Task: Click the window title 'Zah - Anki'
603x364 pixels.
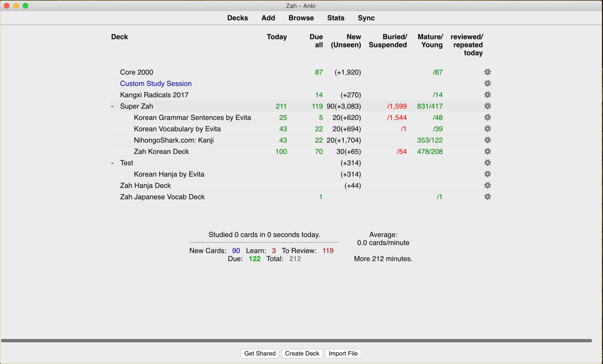Action: pos(301,6)
